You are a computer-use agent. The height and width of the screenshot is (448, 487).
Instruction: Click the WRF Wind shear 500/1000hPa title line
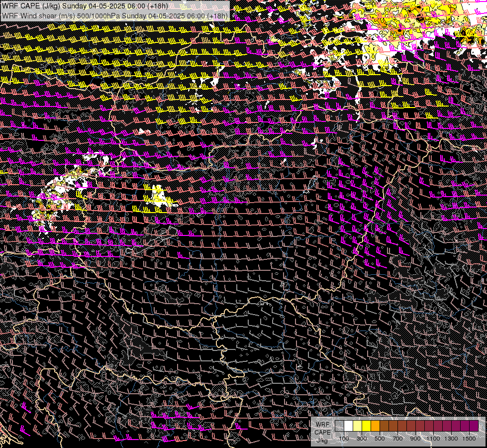pyautogui.click(x=115, y=16)
